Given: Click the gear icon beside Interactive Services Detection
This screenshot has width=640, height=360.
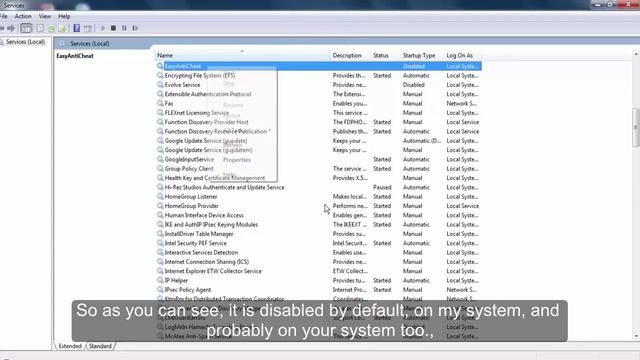Looking at the screenshot, I should click(x=160, y=252).
